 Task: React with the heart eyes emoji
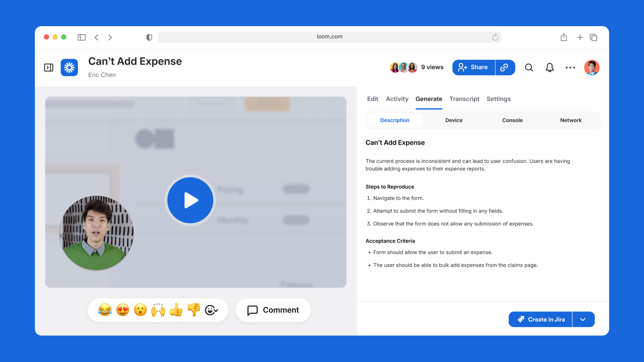click(x=122, y=310)
